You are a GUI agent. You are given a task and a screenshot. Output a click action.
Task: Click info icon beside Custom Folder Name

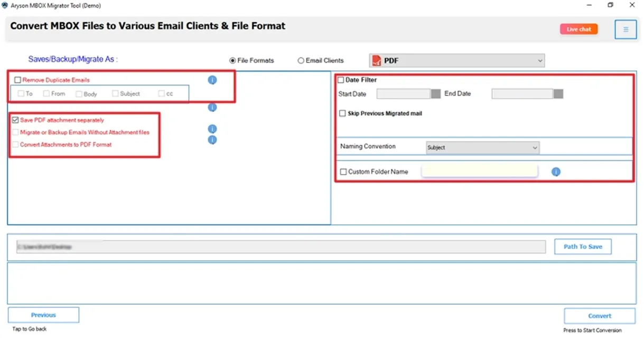(x=556, y=172)
